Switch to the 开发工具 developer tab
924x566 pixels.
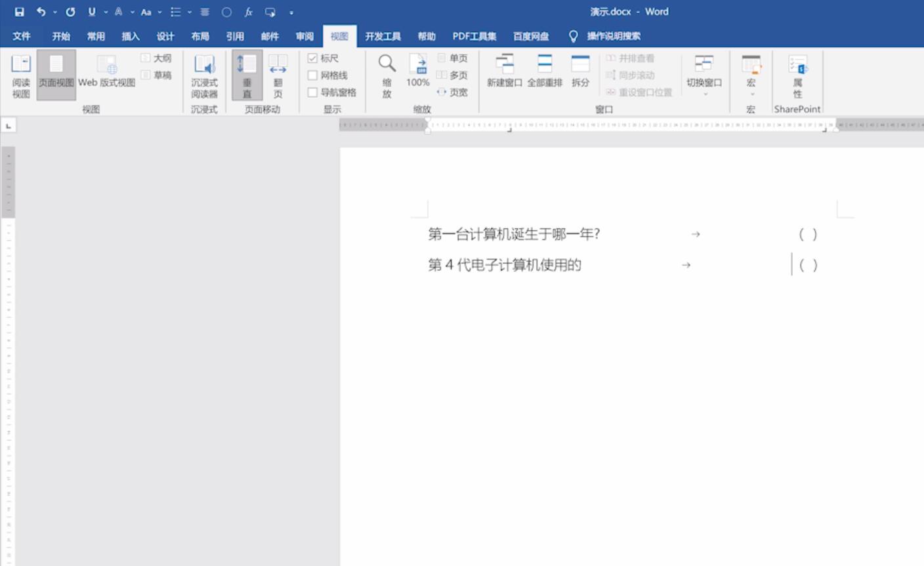tap(383, 36)
